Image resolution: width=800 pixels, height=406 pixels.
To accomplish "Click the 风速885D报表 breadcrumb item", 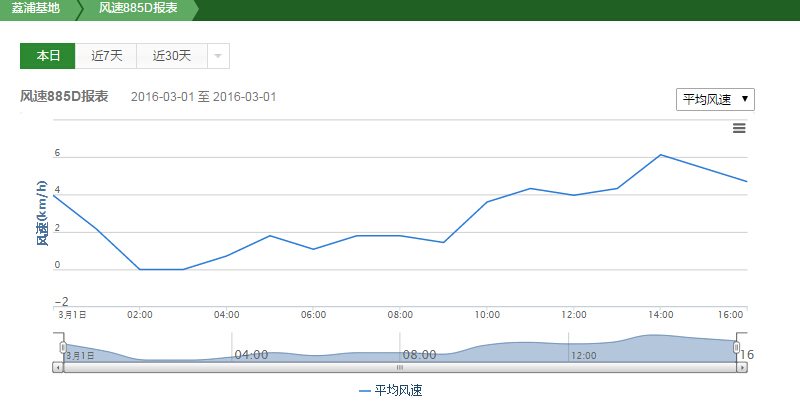I will [x=138, y=9].
